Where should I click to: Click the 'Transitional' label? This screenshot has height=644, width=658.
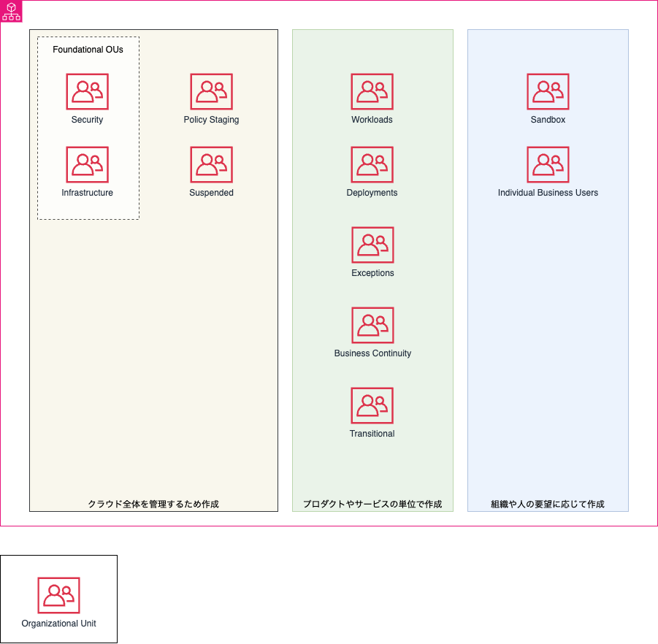click(x=372, y=434)
